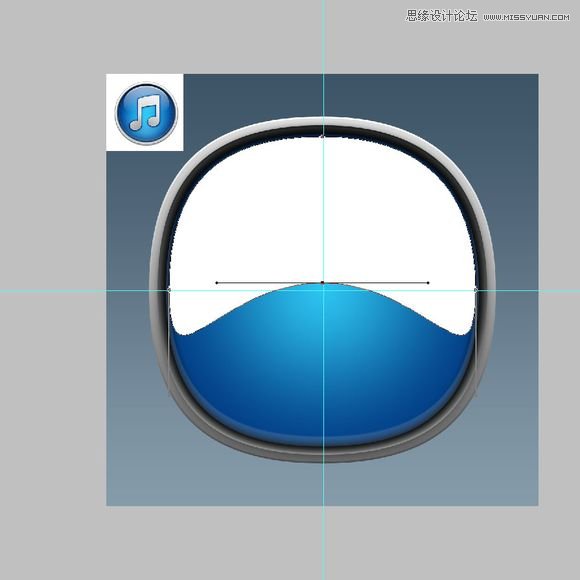Select the path anchor point at wave crest
Image resolution: width=580 pixels, height=580 pixels.
pyautogui.click(x=323, y=283)
